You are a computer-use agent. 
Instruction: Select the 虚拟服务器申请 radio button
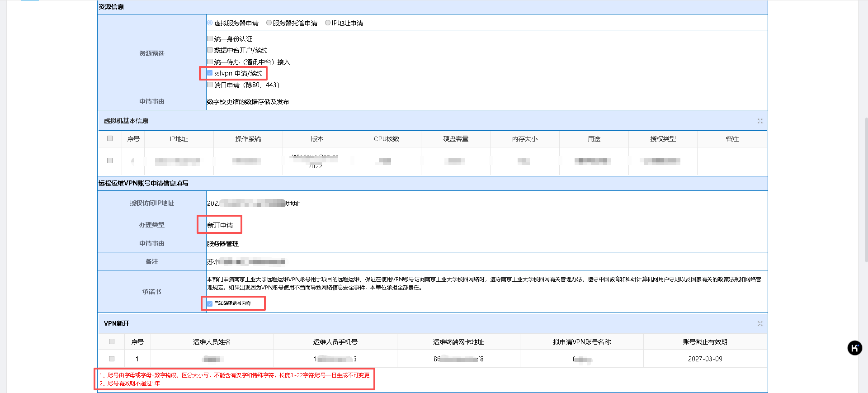210,23
